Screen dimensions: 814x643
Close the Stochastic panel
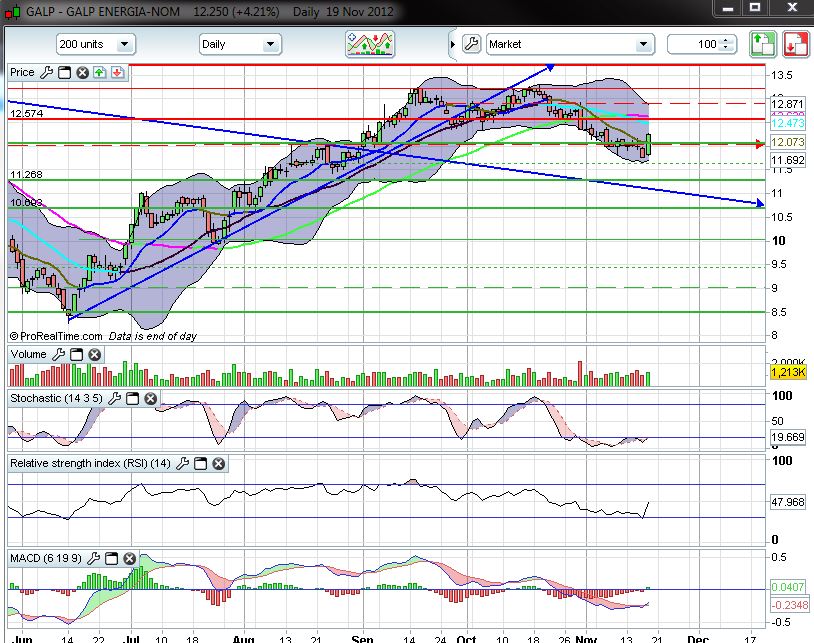tap(151, 399)
